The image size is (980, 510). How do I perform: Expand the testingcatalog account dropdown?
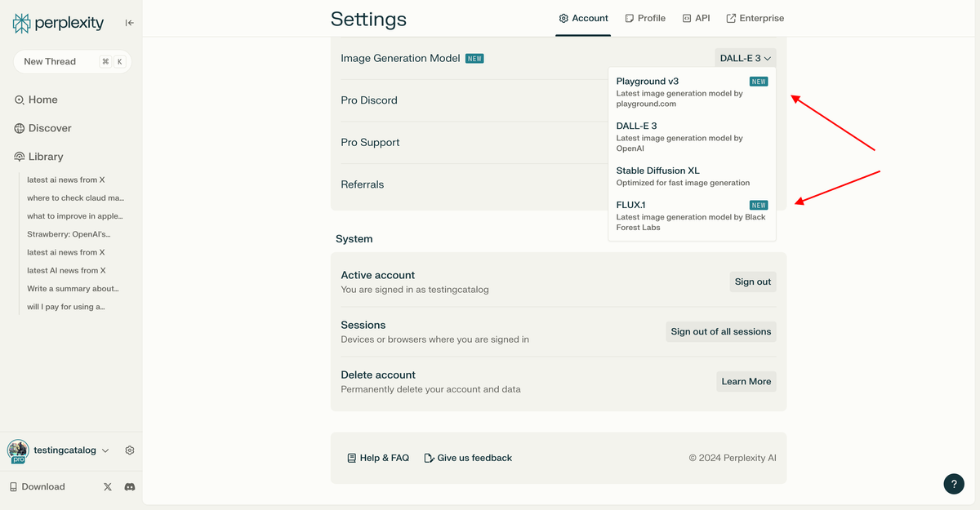(x=105, y=450)
